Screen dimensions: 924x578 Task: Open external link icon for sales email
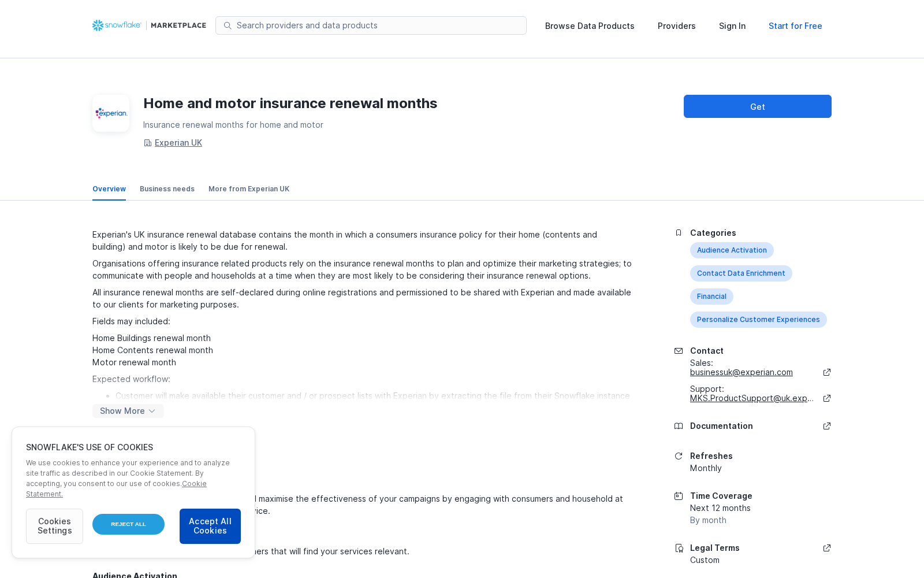point(827,372)
